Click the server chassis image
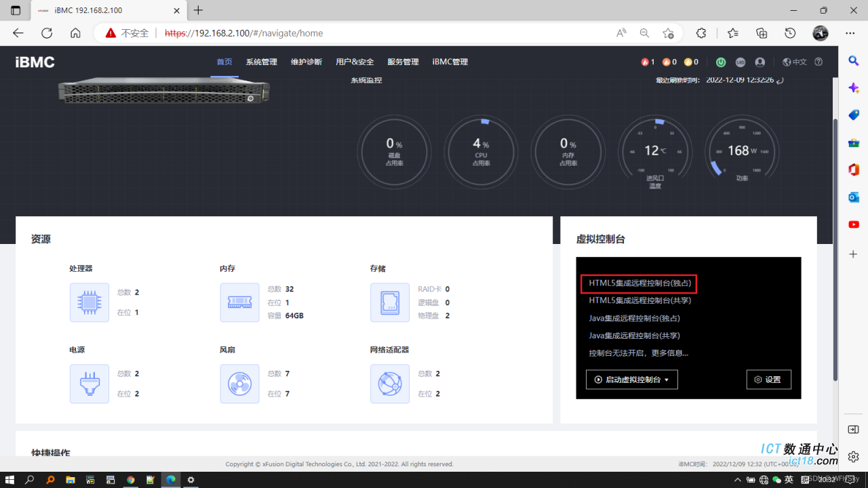The image size is (868, 488). pyautogui.click(x=164, y=91)
